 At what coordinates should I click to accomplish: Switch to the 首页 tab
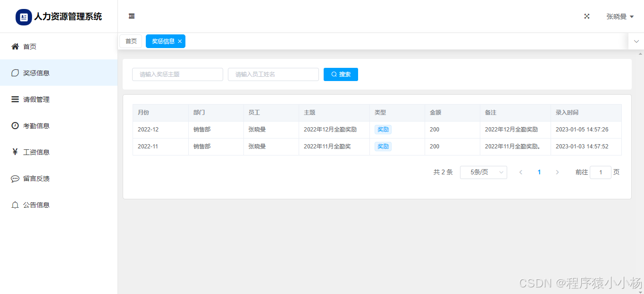[131, 41]
